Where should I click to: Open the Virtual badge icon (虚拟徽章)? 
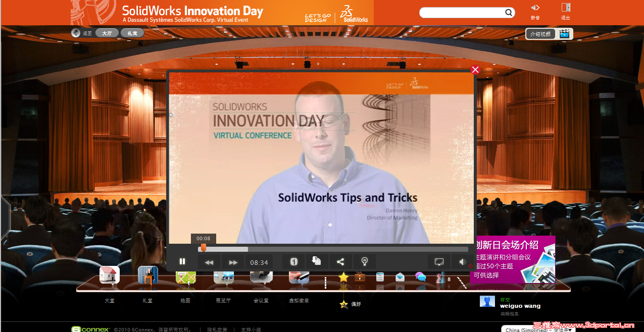[299, 277]
